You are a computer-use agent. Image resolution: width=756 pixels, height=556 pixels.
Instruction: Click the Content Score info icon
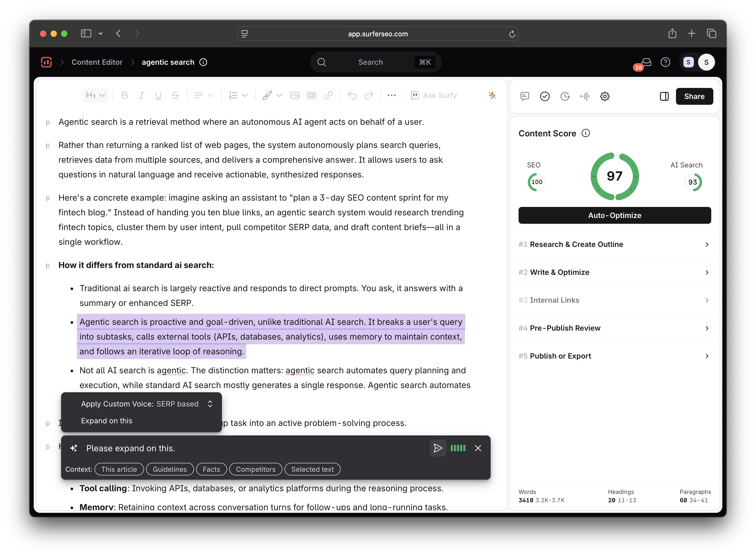tap(586, 133)
